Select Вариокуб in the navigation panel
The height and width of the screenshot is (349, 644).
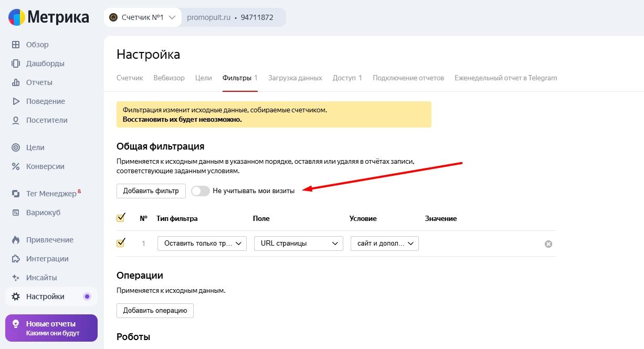coord(42,213)
